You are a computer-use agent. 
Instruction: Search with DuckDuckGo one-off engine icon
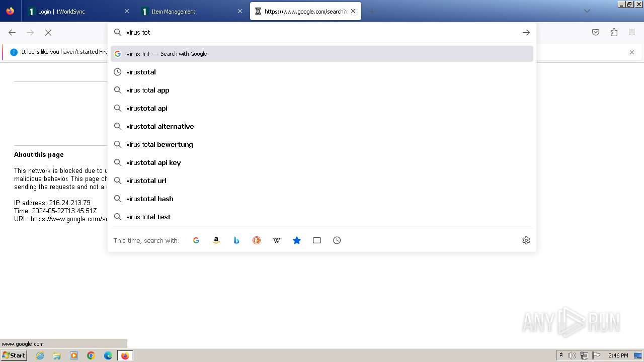click(257, 240)
